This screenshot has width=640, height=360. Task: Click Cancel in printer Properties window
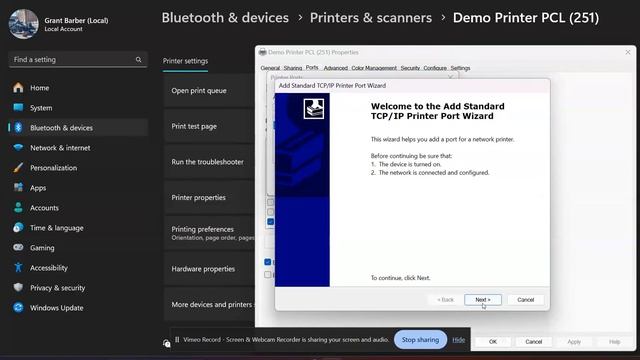coord(533,342)
